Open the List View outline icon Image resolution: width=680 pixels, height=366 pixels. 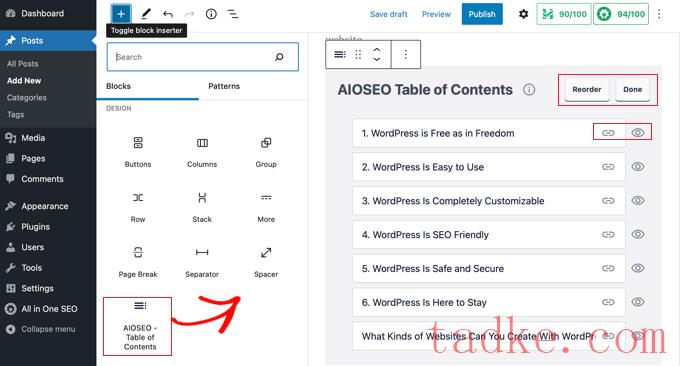point(233,14)
